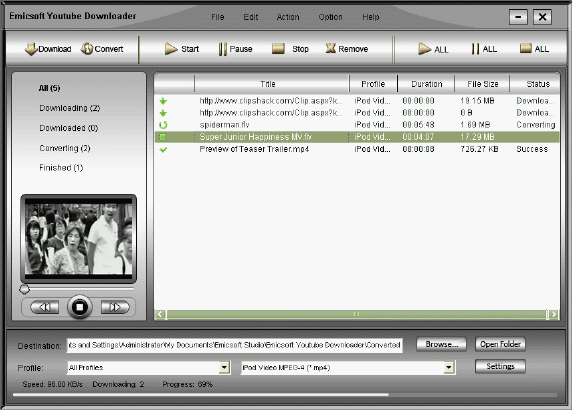Open the Option menu
572x410 pixels.
(331, 17)
